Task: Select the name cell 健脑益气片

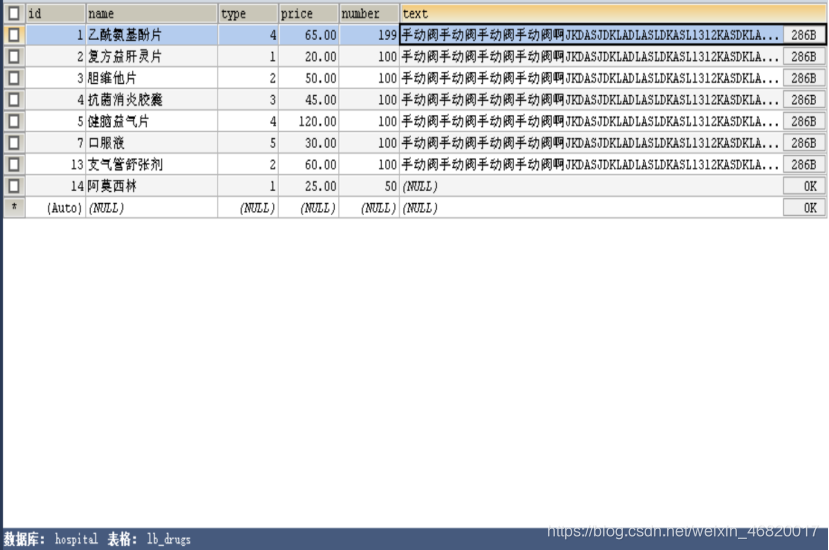Action: tap(151, 121)
